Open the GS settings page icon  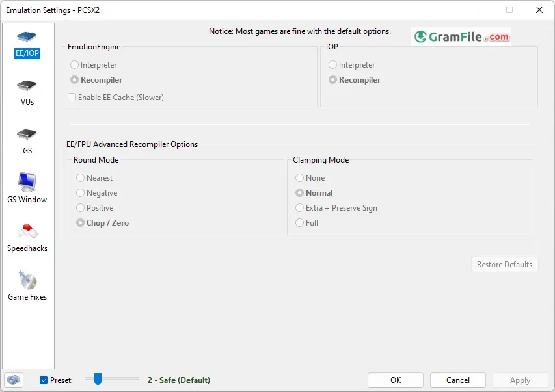pyautogui.click(x=27, y=134)
